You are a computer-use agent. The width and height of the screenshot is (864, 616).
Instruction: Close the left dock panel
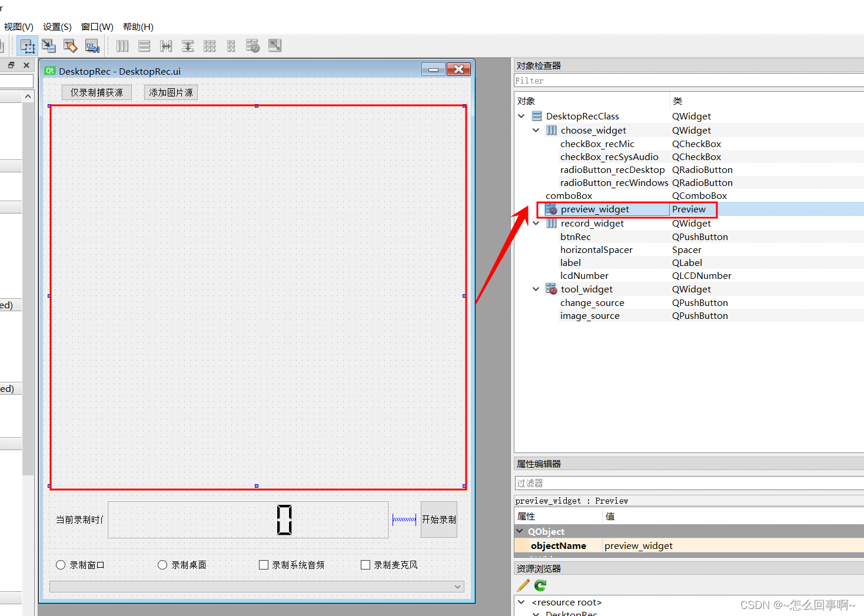coord(26,65)
